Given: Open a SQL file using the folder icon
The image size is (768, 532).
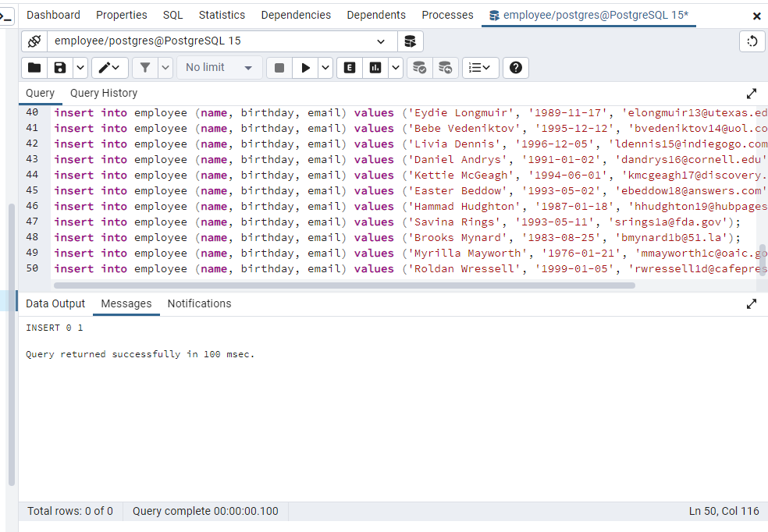Looking at the screenshot, I should point(34,68).
